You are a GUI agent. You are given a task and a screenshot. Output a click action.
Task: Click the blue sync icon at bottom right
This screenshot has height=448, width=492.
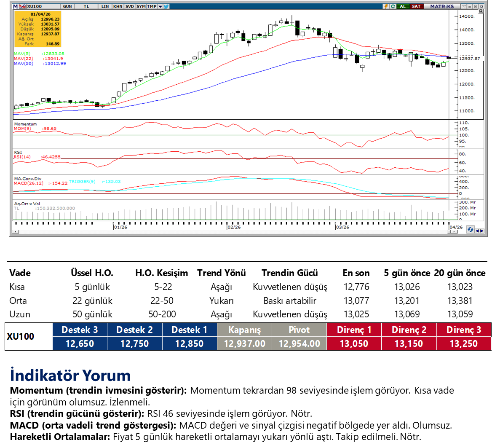coord(470,230)
